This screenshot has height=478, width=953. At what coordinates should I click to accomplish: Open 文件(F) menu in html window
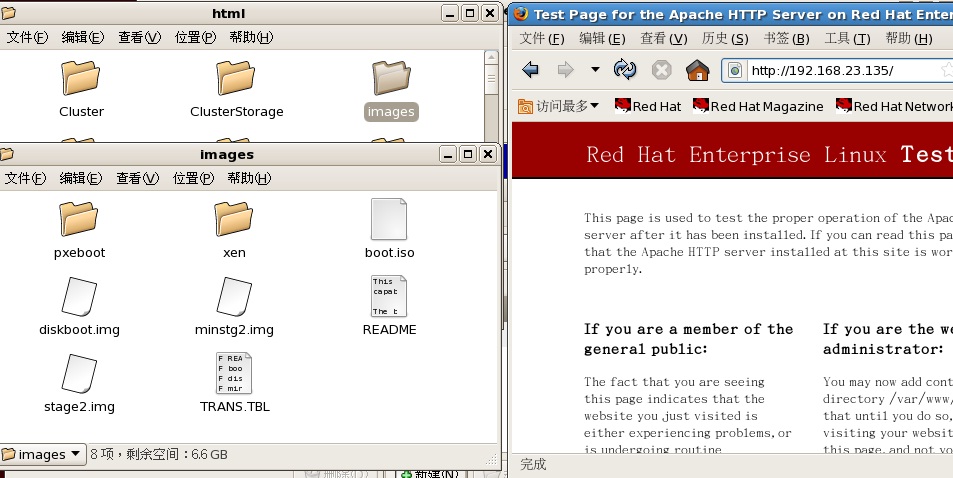pyautogui.click(x=27, y=37)
